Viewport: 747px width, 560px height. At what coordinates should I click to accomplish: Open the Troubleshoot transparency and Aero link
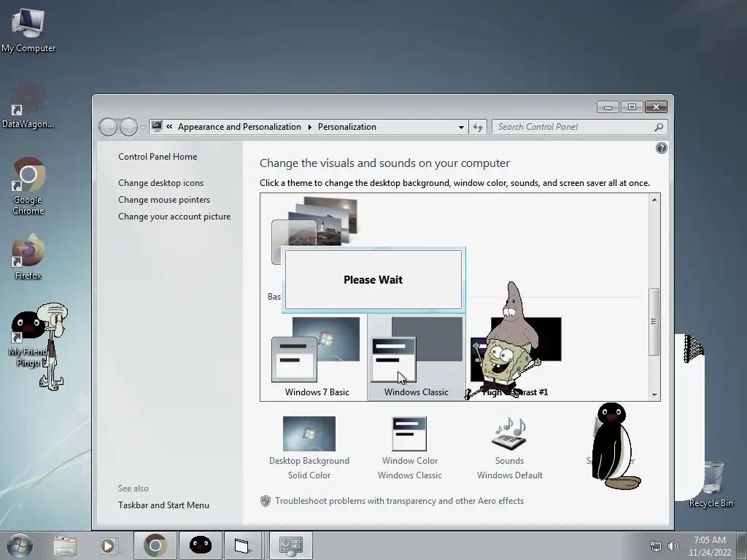tap(399, 501)
